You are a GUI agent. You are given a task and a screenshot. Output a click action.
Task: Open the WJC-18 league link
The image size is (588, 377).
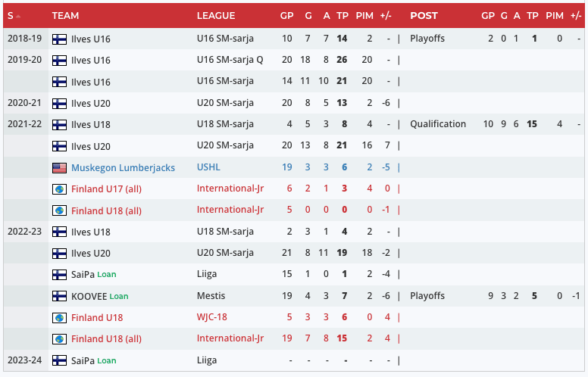coord(213,318)
